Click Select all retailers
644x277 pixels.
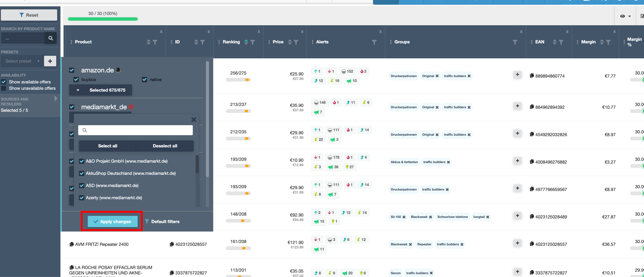pos(107,146)
